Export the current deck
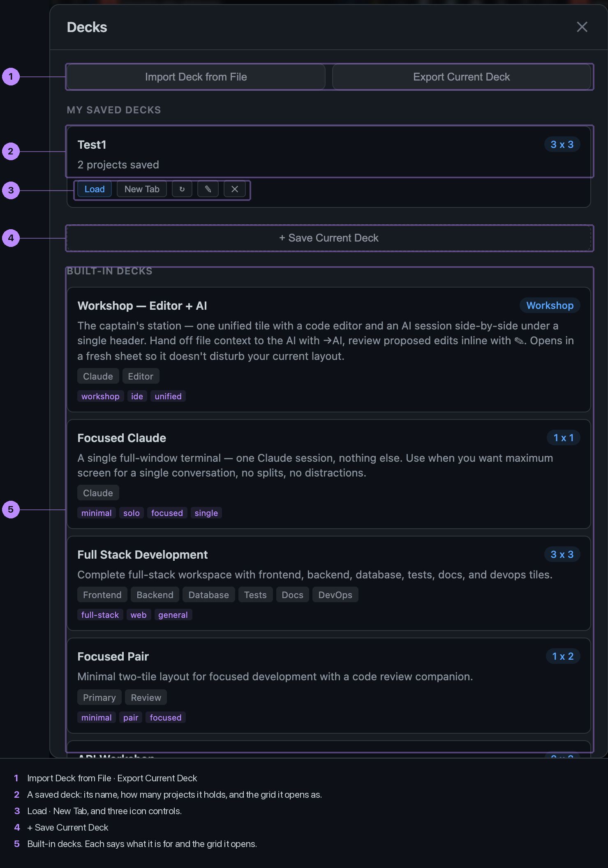Screen dimensions: 608x868 (x=461, y=77)
